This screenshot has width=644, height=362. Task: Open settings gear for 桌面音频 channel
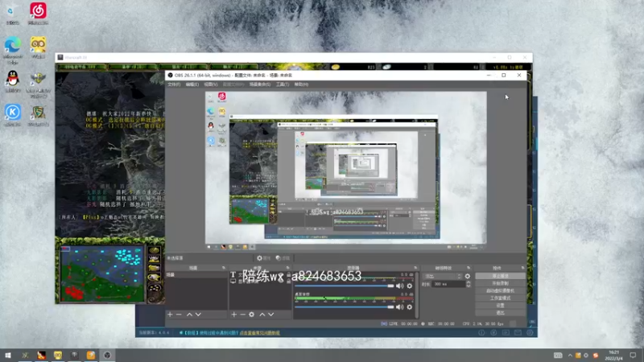[x=410, y=307]
